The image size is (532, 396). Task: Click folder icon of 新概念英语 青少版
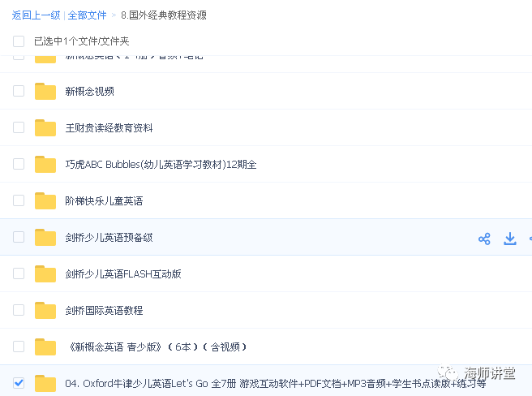[45, 346]
